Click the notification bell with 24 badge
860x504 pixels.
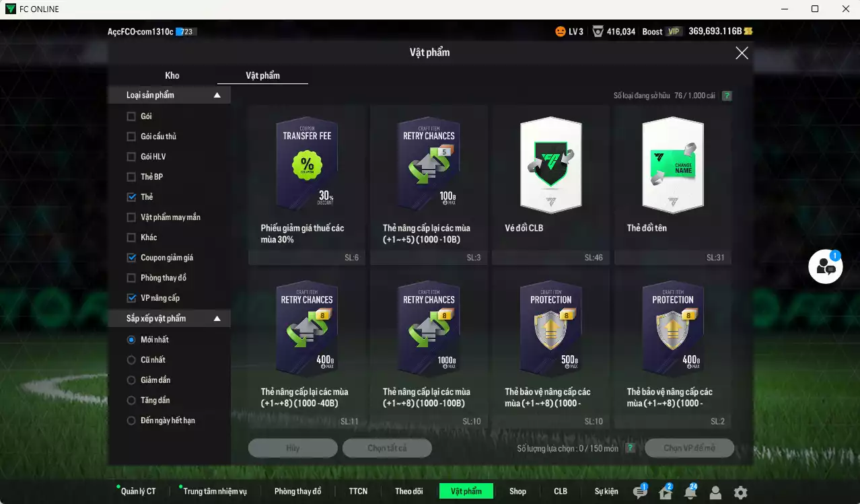tap(690, 493)
